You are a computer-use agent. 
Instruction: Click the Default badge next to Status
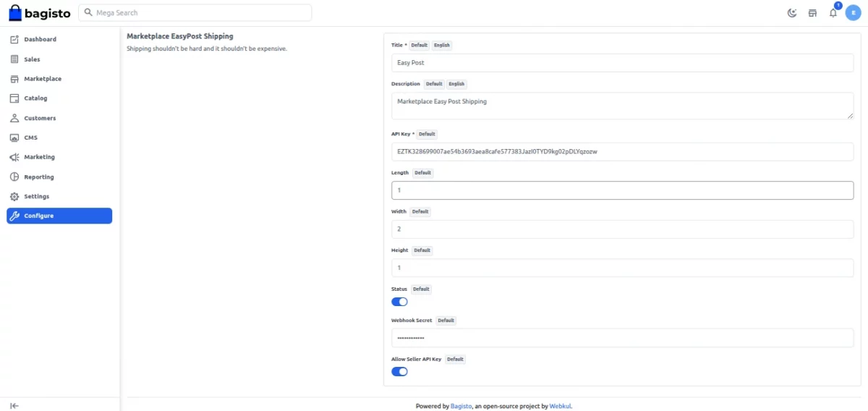coord(421,289)
